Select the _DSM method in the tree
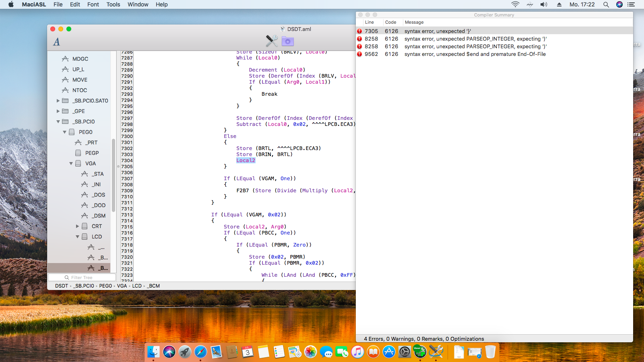 point(98,216)
